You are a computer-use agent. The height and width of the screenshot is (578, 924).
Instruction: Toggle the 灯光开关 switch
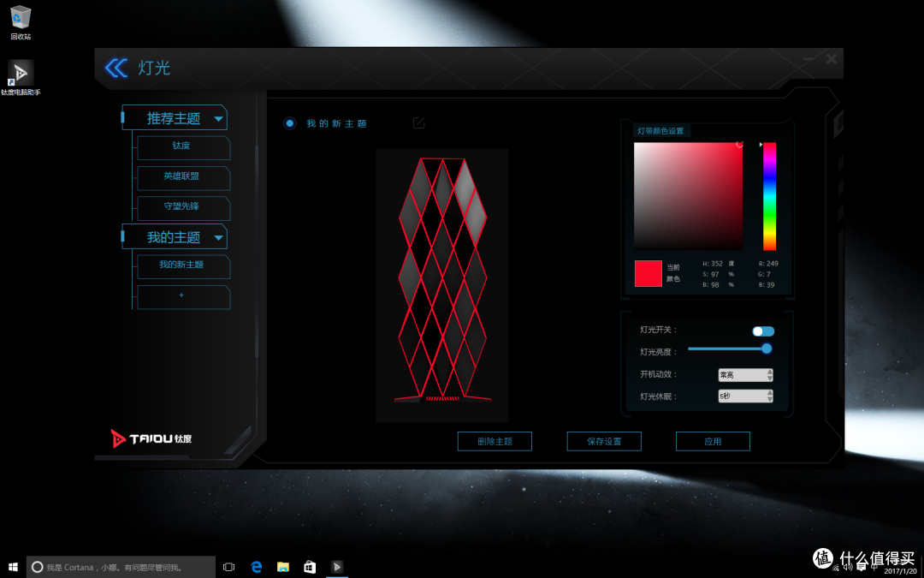(x=763, y=331)
